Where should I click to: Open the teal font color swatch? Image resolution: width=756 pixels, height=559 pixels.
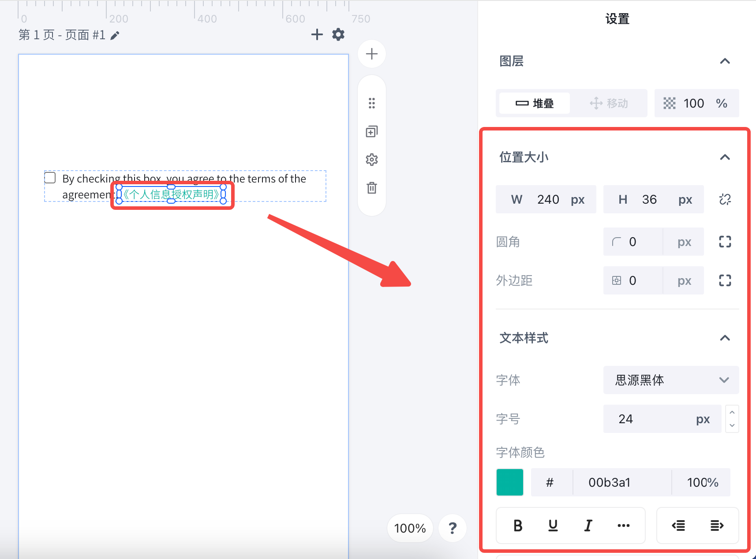[510, 482]
